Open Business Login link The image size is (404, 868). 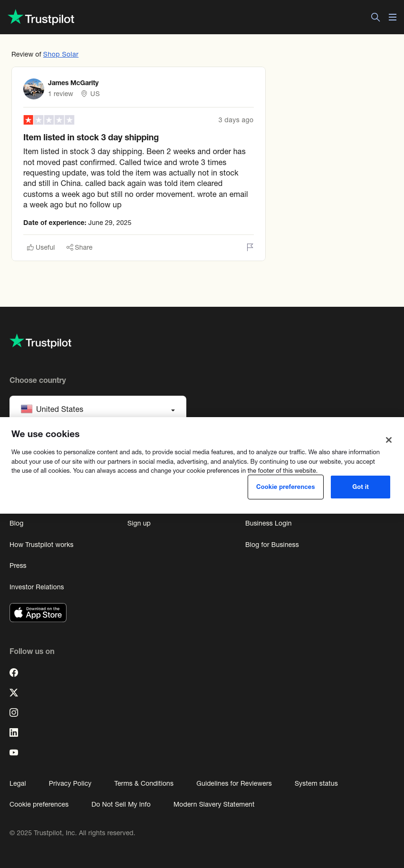[269, 523]
